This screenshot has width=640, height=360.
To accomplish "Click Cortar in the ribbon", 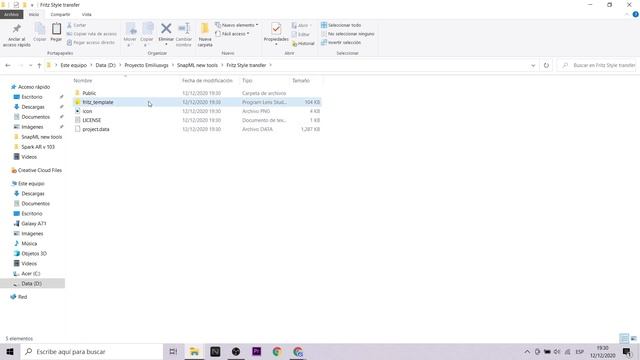I will click(x=77, y=25).
